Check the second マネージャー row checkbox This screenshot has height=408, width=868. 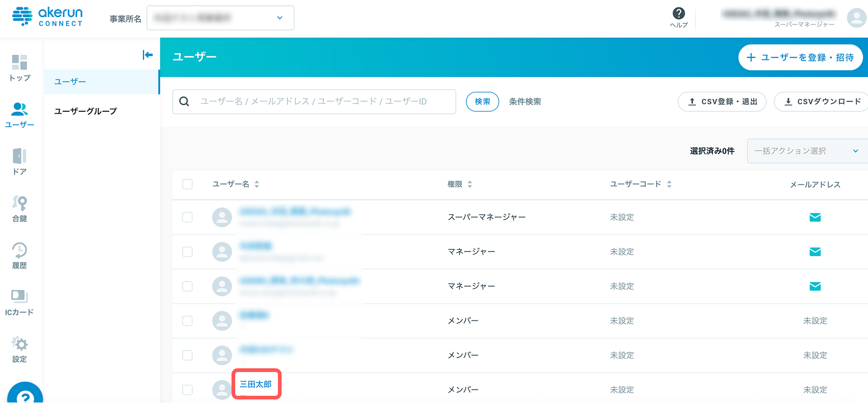coord(188,286)
